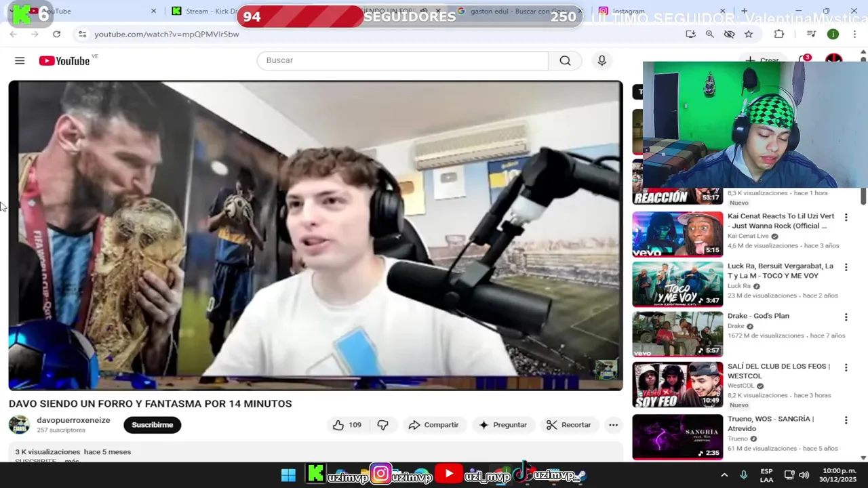Open options for Trueno SANGRÍA video
The image size is (868, 488).
tap(846, 420)
